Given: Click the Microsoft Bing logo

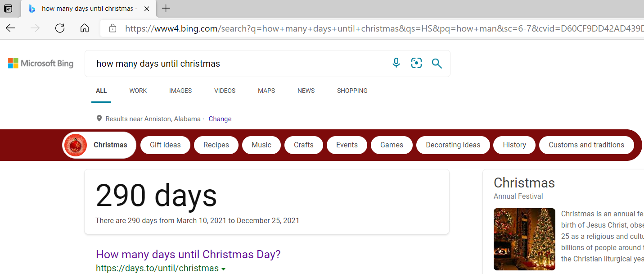Looking at the screenshot, I should click(x=41, y=64).
